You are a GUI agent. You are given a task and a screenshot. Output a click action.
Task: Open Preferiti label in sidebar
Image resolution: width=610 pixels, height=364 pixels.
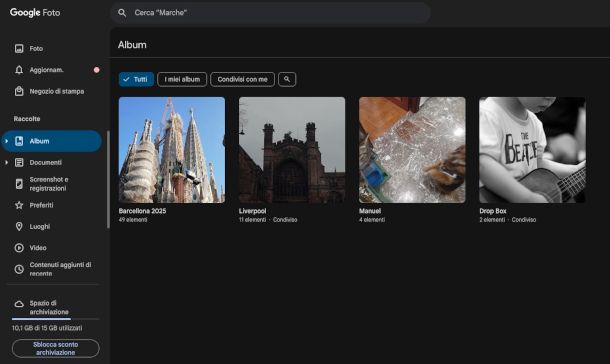pyautogui.click(x=41, y=205)
